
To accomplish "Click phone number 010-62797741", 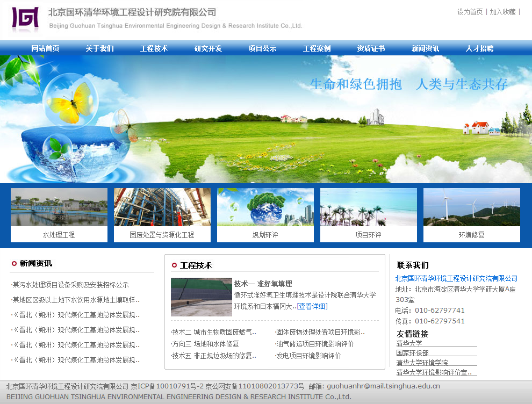I will click(440, 311).
